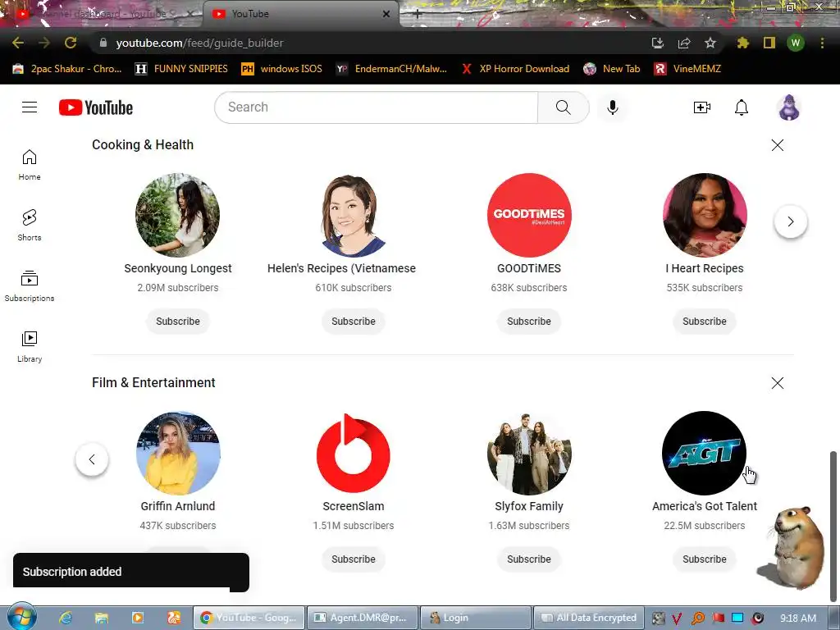
Task: Open I Heart Recipes avatar
Action: pyautogui.click(x=705, y=215)
